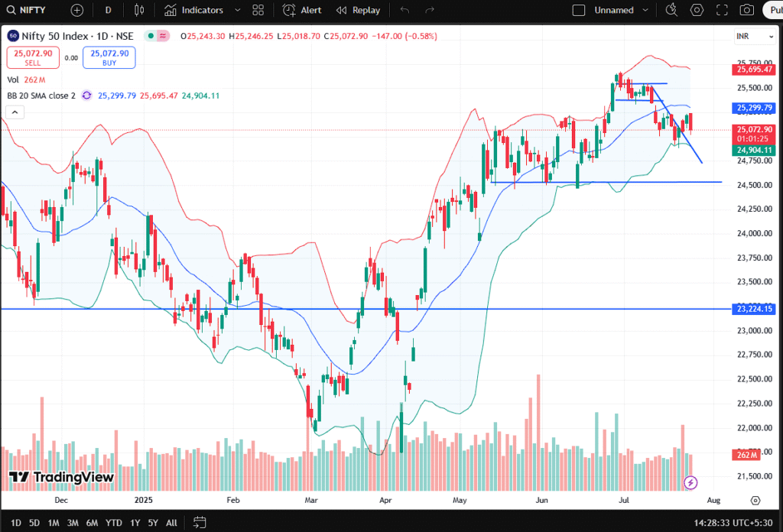
Task: Select the Vol 262 M indicator legend
Action: click(x=26, y=79)
